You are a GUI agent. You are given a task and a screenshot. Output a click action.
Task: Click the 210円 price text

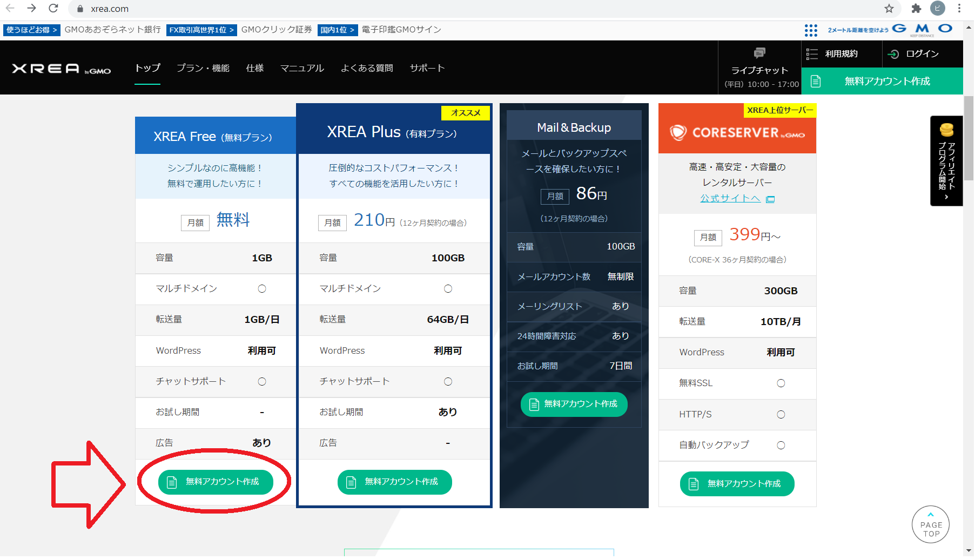[374, 220]
